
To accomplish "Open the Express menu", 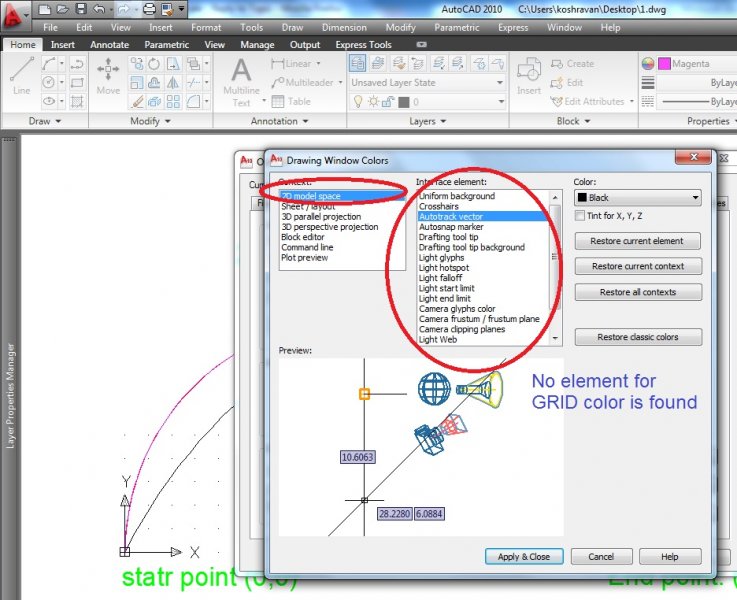I will click(513, 28).
